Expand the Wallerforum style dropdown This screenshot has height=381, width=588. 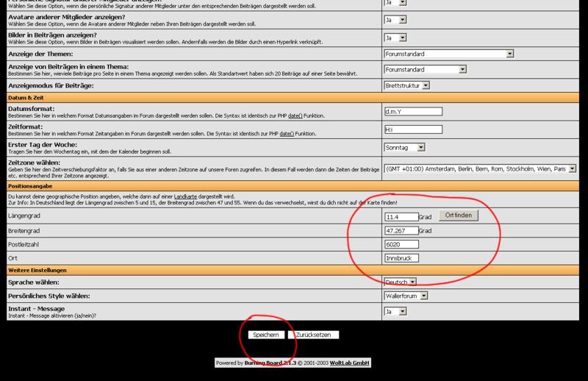[x=406, y=296]
